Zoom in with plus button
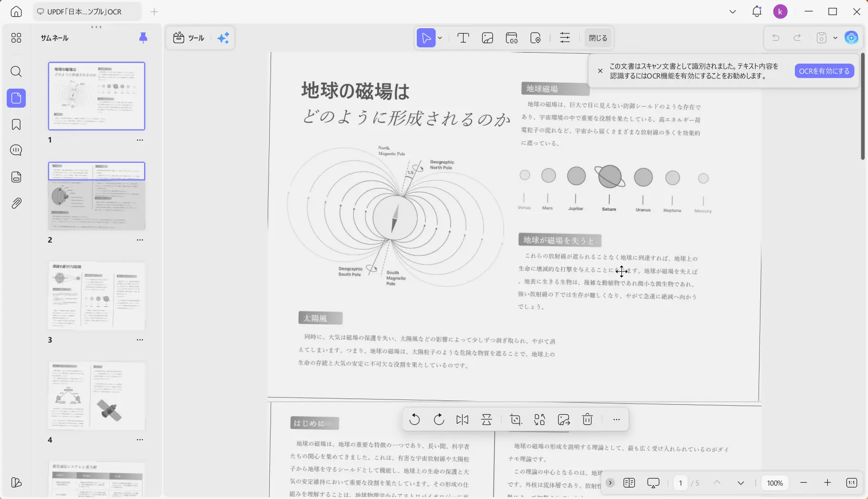 [827, 483]
